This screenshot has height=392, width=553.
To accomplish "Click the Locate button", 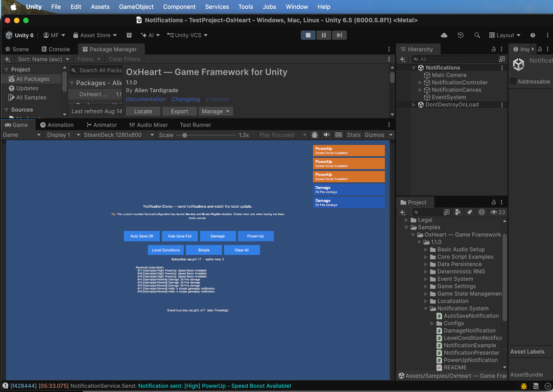I will tap(143, 112).
